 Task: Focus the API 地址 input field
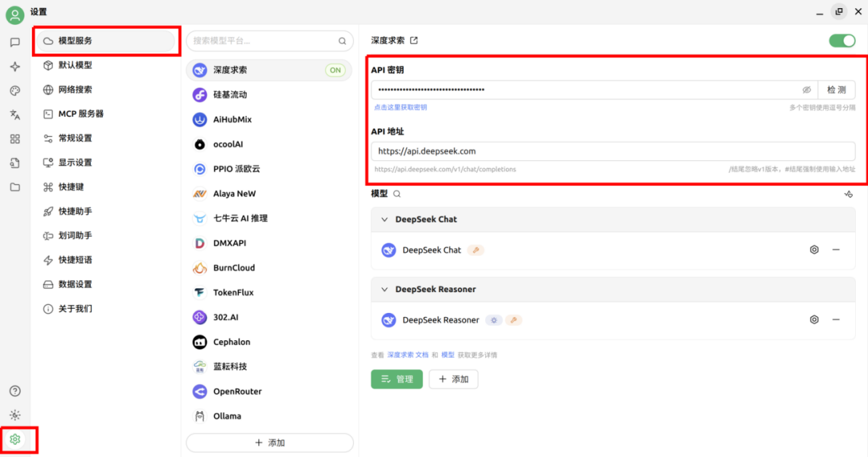[613, 151]
